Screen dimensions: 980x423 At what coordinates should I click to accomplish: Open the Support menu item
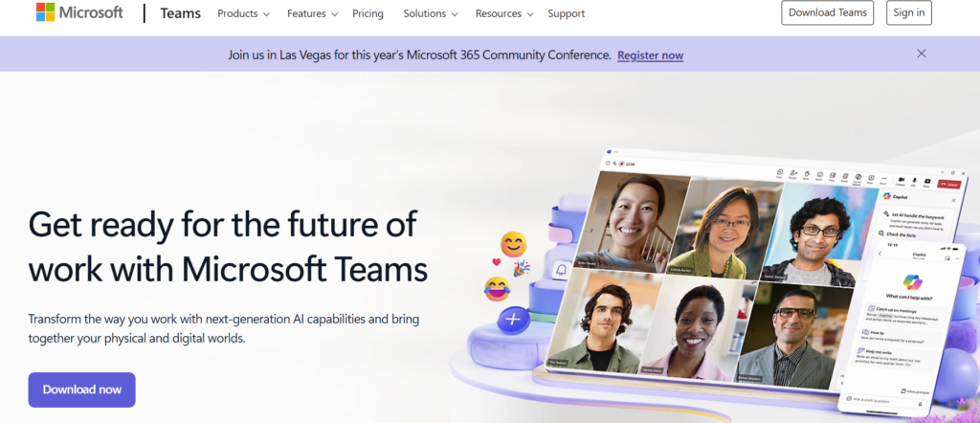point(567,13)
